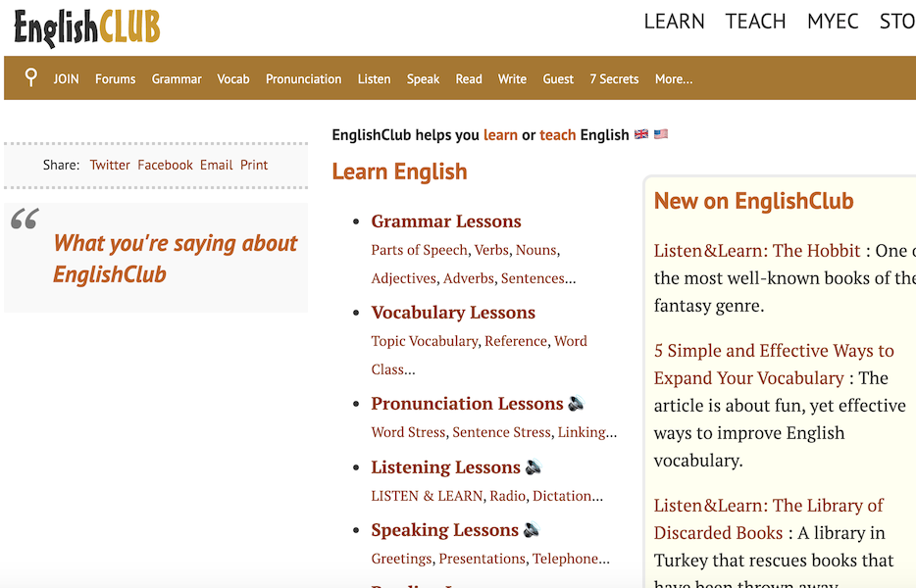Click the EnglishClub logo
This screenshot has height=588, width=916.
pos(86,27)
